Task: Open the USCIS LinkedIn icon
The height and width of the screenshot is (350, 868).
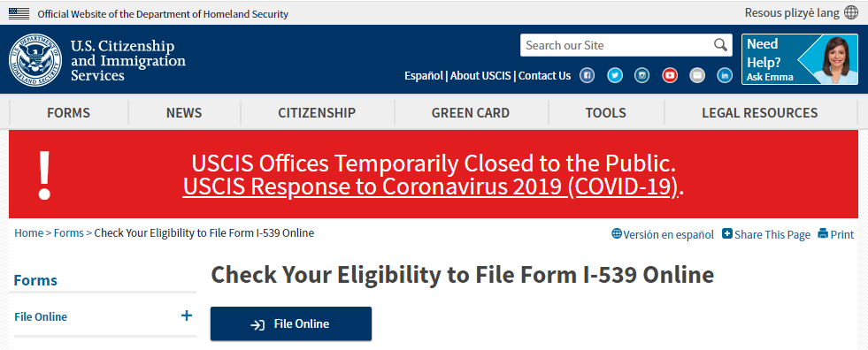Action: tap(725, 75)
